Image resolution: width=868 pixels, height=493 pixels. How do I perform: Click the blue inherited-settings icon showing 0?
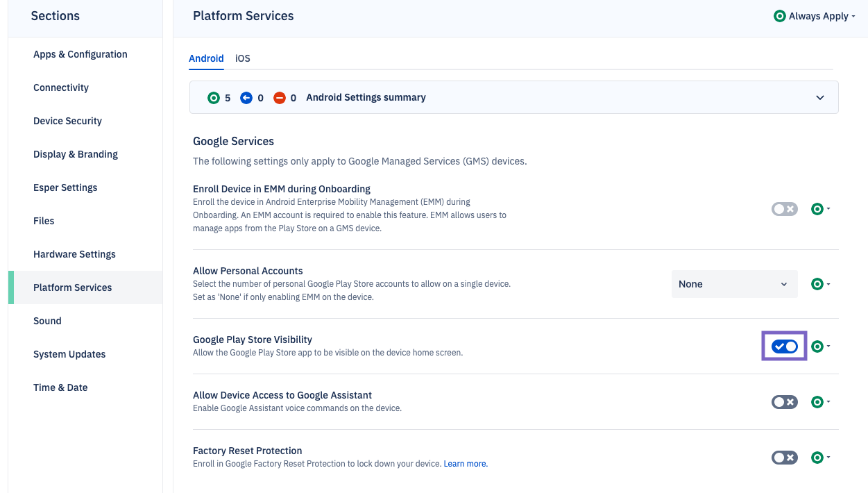[248, 97]
